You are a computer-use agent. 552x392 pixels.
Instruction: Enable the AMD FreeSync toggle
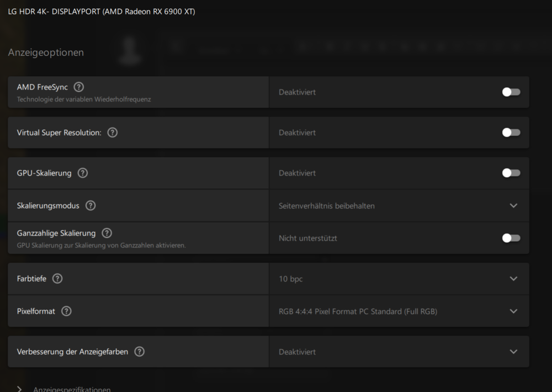511,92
